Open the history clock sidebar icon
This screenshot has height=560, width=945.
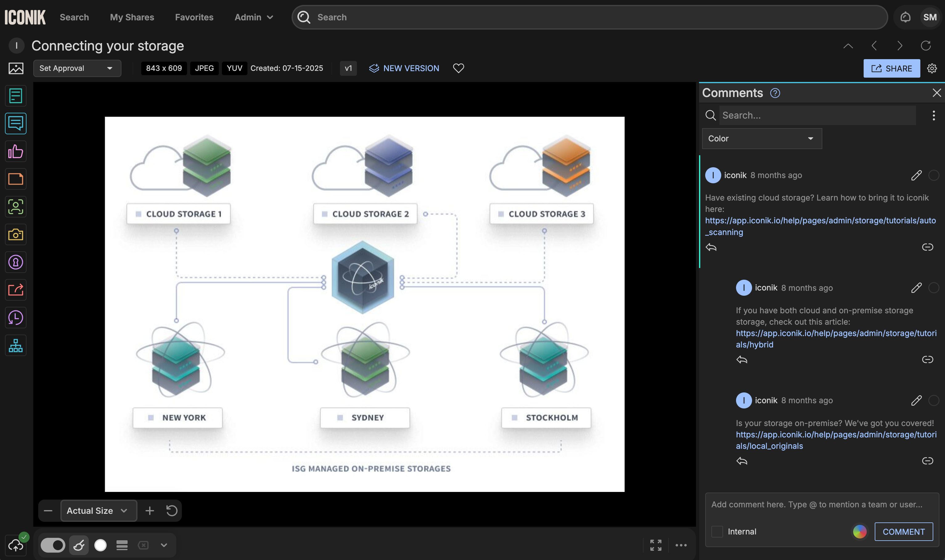coord(15,318)
